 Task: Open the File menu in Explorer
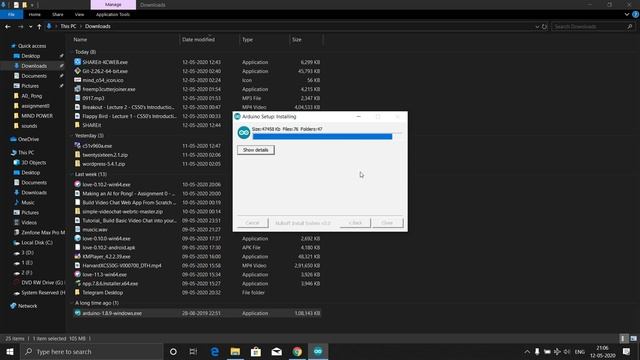coord(11,14)
